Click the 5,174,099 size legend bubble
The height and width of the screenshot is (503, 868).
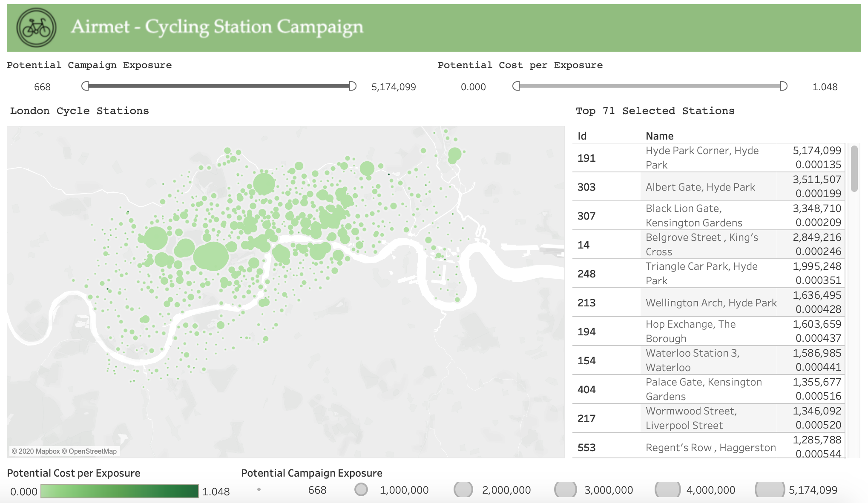(770, 490)
